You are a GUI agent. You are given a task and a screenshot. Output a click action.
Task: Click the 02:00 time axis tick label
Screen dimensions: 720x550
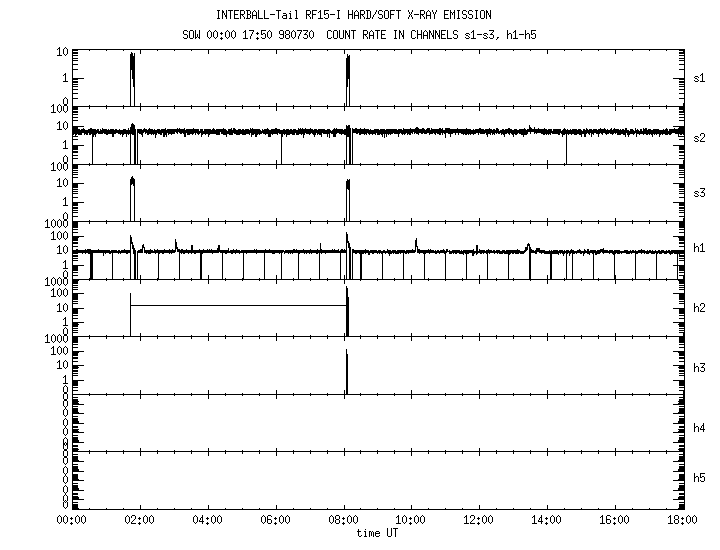139,521
